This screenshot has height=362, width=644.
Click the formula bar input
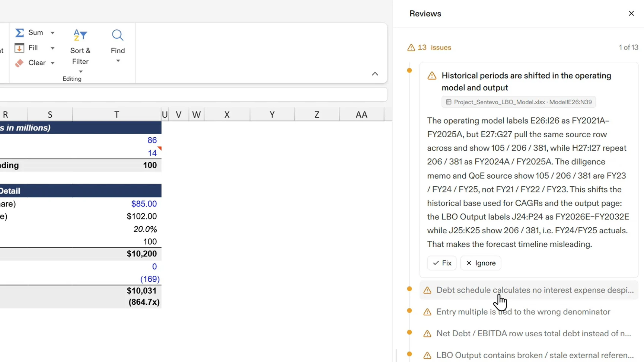pos(193,94)
